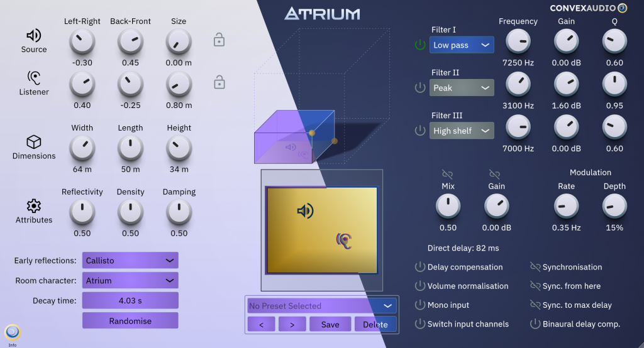Enable the Filter II power button
This screenshot has width=644, height=348.
pyautogui.click(x=420, y=88)
